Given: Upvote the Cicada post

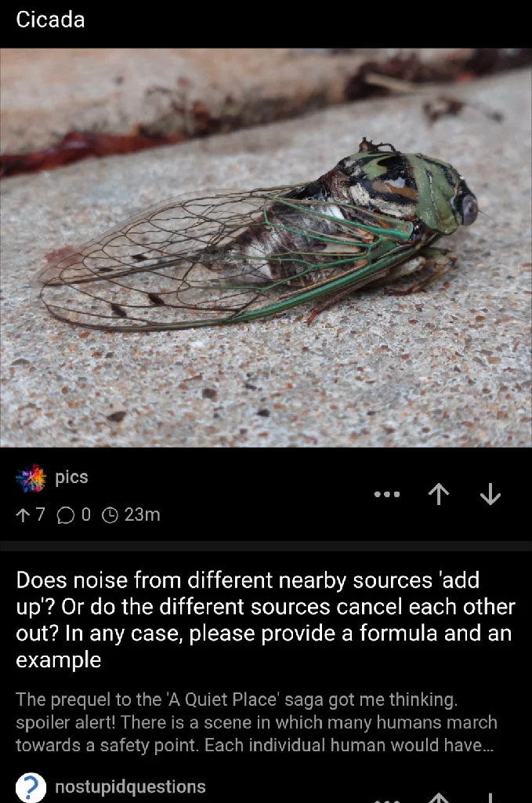Looking at the screenshot, I should (x=439, y=494).
